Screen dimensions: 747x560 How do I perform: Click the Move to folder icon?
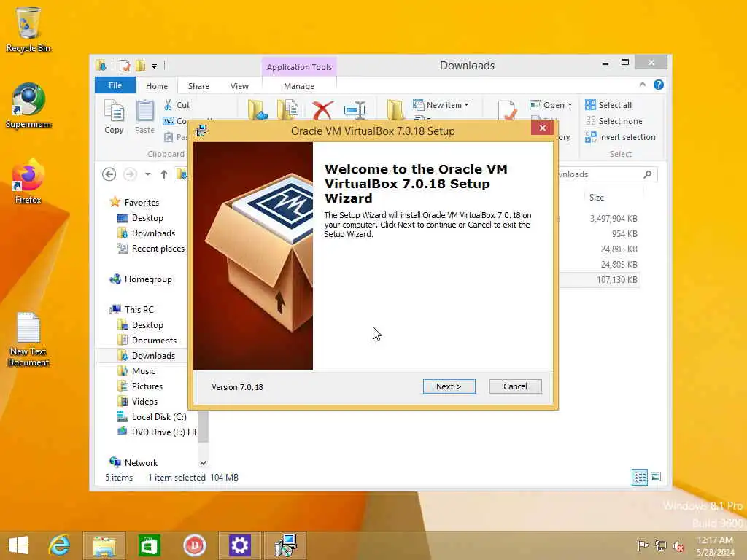258,109
